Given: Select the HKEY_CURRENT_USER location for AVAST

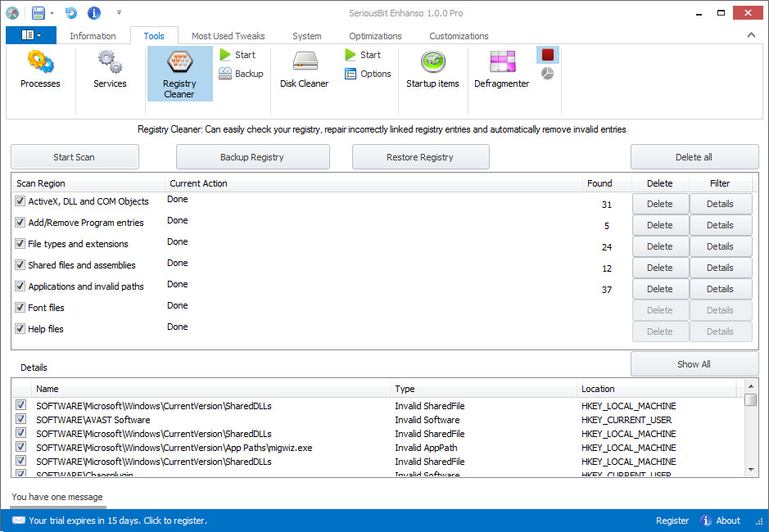Looking at the screenshot, I should (627, 420).
